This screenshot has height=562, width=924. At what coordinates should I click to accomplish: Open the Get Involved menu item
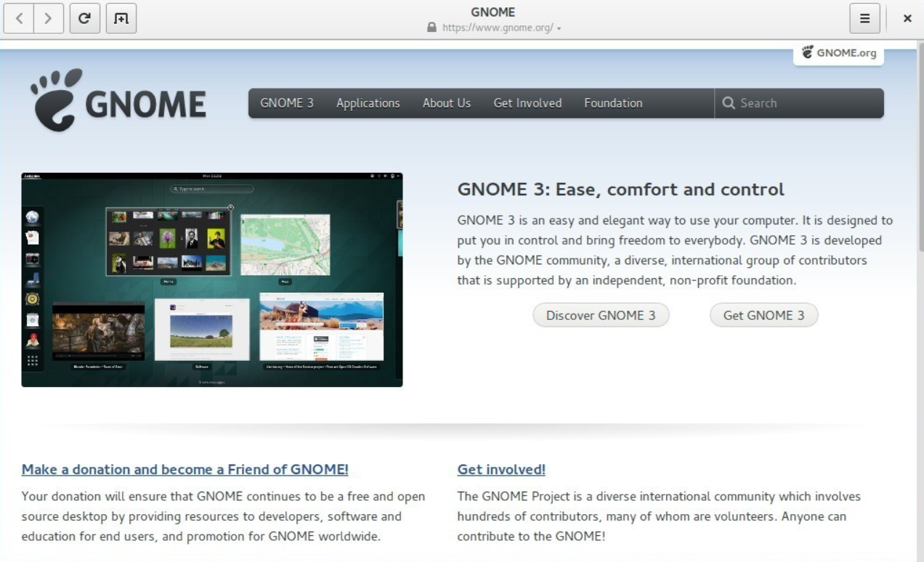click(x=527, y=103)
